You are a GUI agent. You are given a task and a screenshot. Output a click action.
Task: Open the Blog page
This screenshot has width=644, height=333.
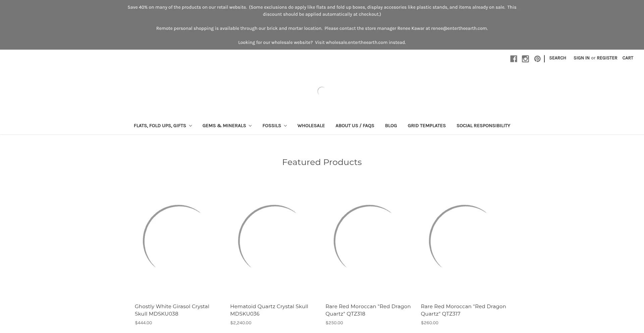[x=391, y=126]
